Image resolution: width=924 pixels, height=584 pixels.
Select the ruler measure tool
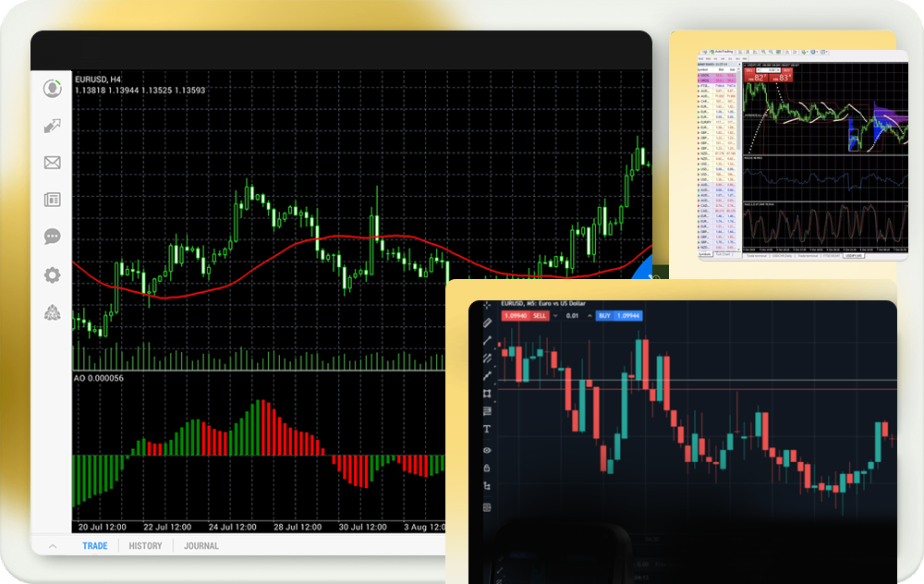click(x=487, y=322)
